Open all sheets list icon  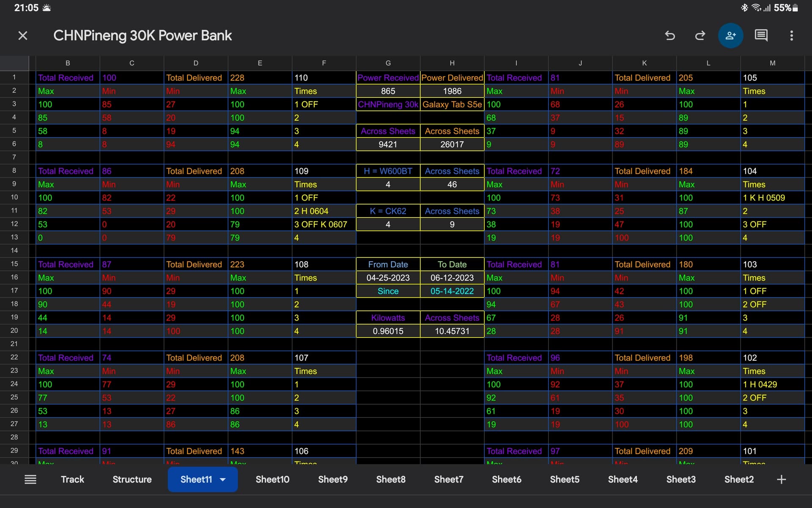tap(30, 479)
